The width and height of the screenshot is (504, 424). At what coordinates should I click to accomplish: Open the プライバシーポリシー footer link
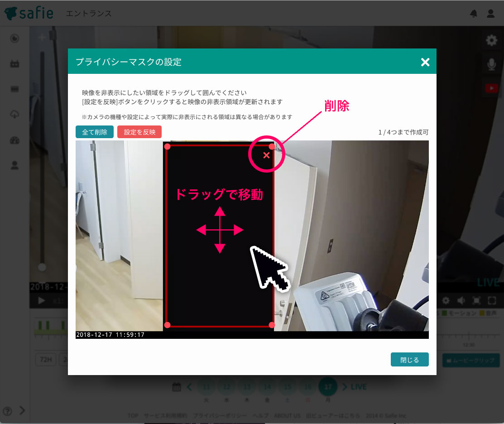point(220,416)
